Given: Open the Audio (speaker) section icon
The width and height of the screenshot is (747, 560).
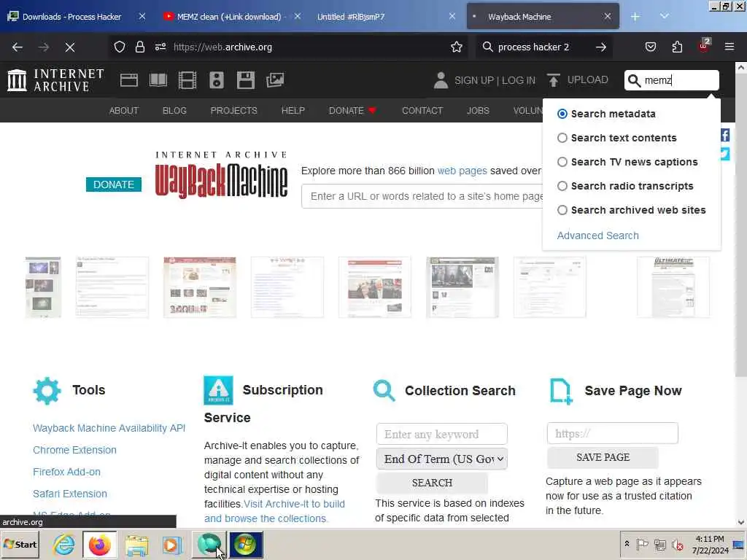Looking at the screenshot, I should (x=216, y=80).
